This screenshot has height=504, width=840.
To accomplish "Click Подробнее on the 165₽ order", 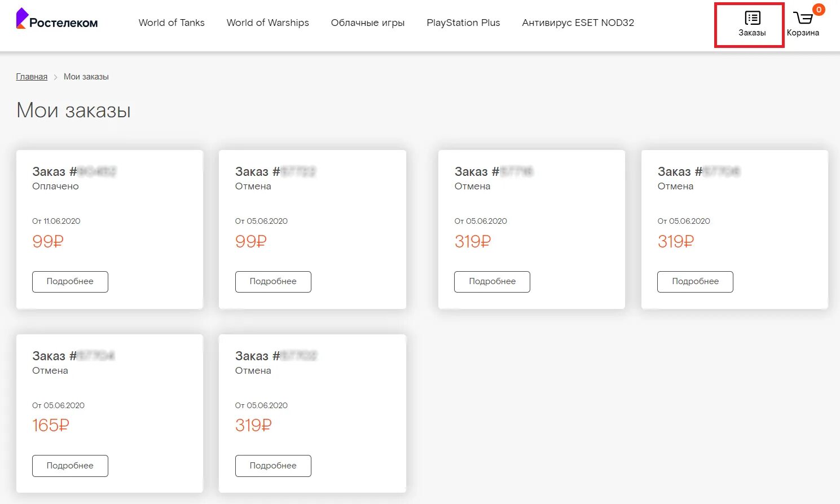I will click(70, 466).
